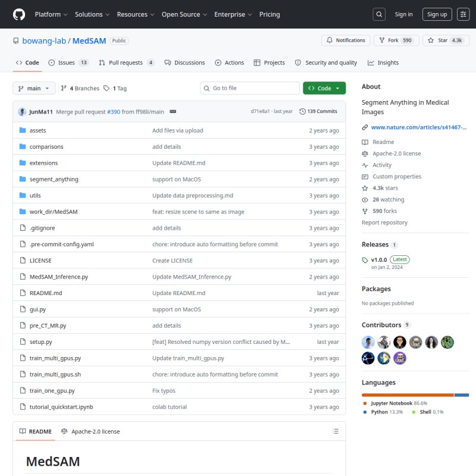Image resolution: width=476 pixels, height=476 pixels.
Task: Open the Insights tab
Action: pyautogui.click(x=383, y=62)
